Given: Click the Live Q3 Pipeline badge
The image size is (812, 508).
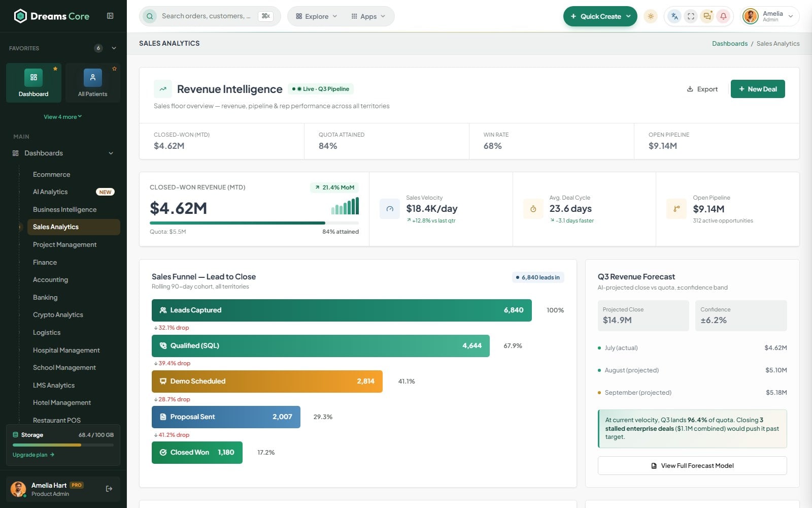Looking at the screenshot, I should (321, 89).
